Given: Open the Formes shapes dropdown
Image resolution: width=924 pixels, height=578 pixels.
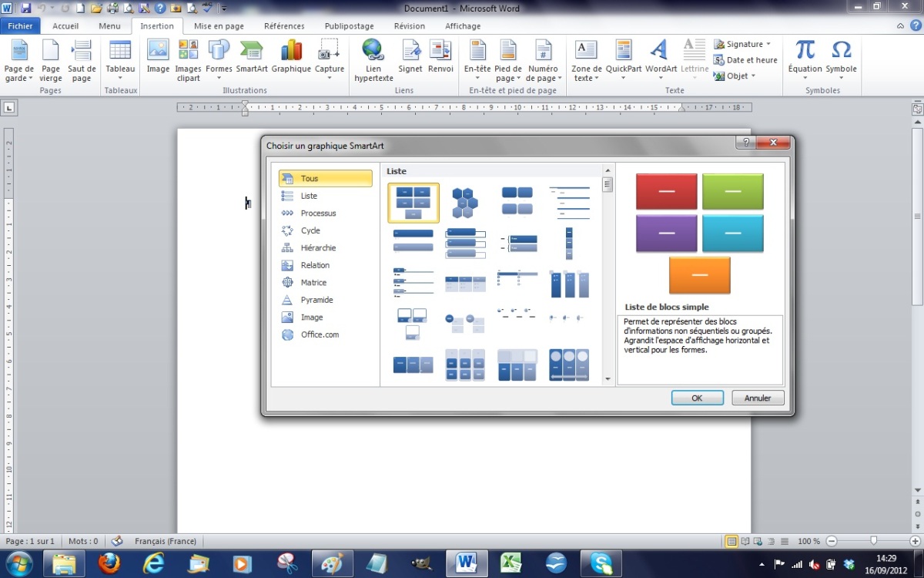Looking at the screenshot, I should [219, 61].
